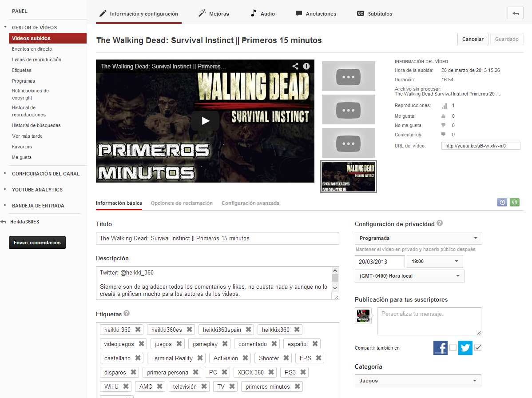Remove the 'español' tag

pos(315,344)
